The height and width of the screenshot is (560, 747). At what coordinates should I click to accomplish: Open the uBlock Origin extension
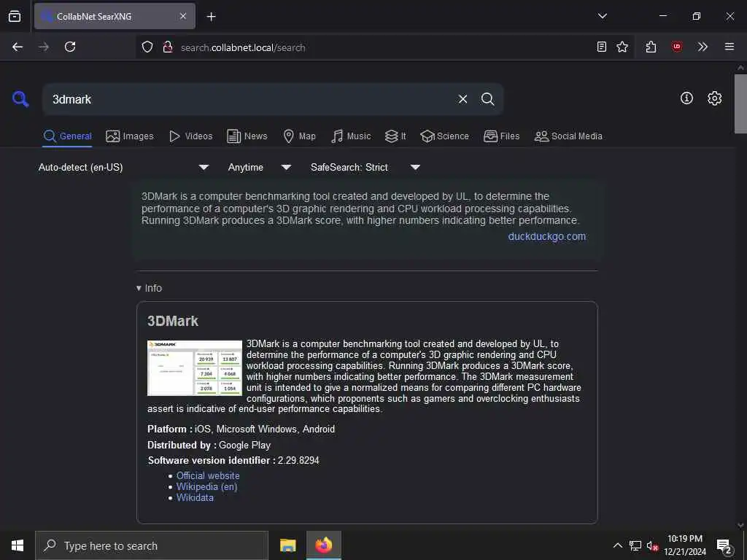[x=677, y=47]
